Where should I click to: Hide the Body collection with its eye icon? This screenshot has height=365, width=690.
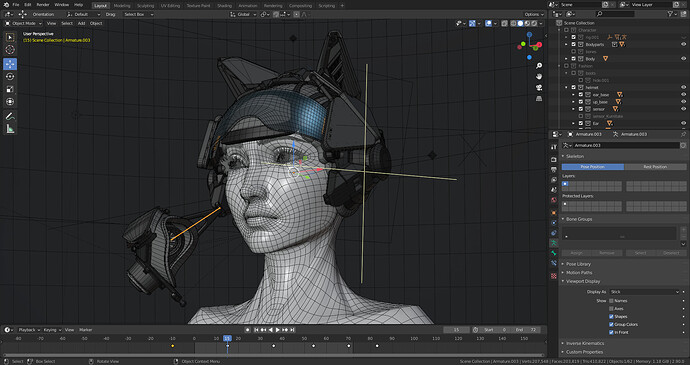coord(683,59)
